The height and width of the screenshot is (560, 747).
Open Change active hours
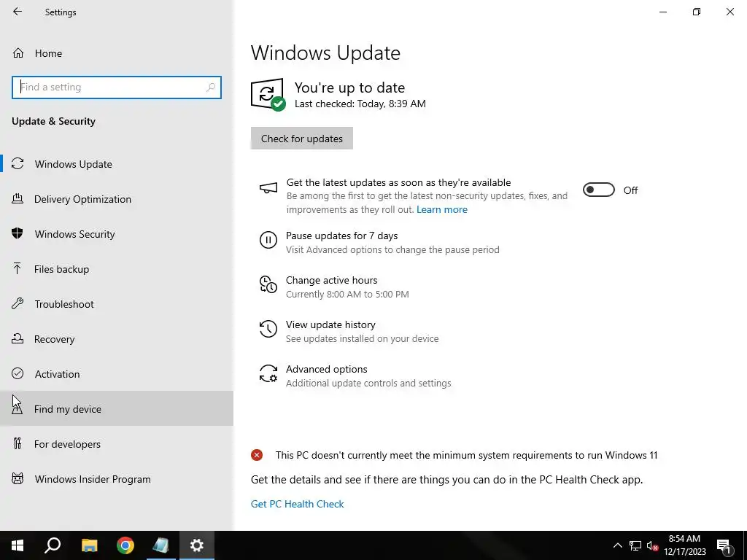(x=332, y=280)
